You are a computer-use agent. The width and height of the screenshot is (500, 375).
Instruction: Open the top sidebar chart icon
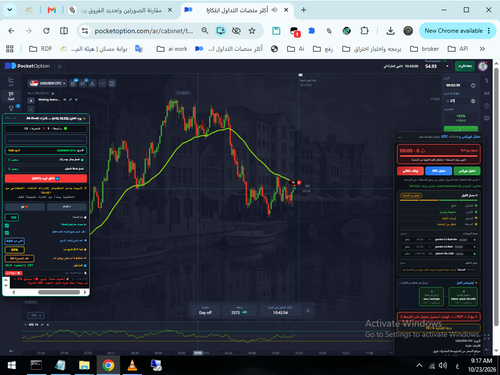click(11, 80)
